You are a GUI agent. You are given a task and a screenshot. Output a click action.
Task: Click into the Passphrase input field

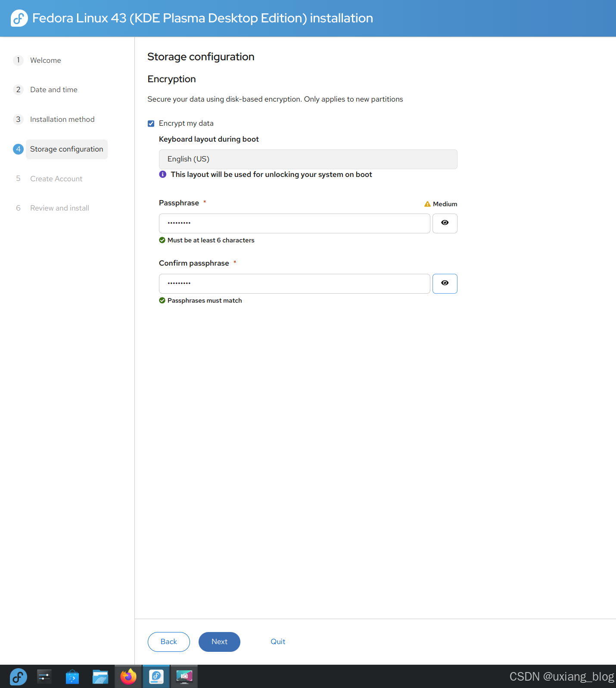pyautogui.click(x=295, y=223)
